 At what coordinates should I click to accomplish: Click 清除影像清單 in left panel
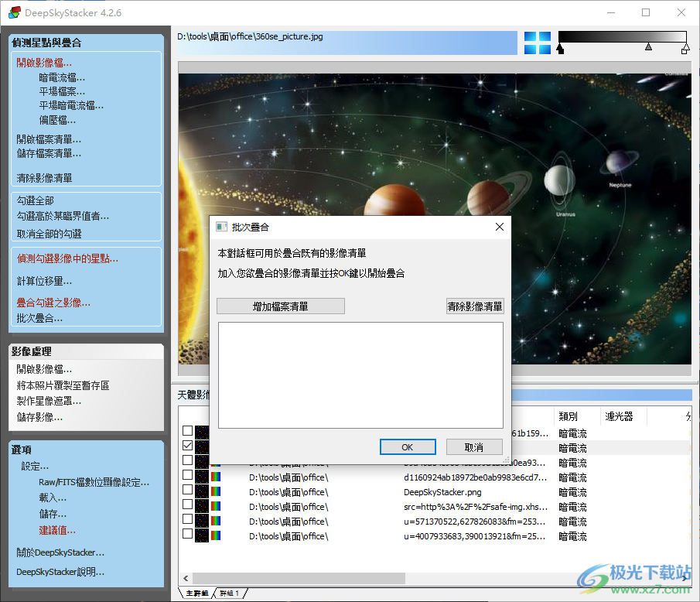(44, 178)
